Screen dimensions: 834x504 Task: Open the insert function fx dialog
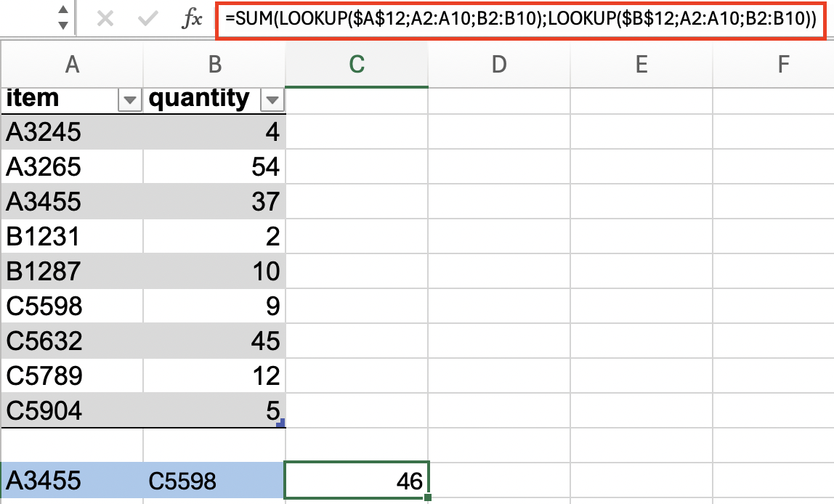(192, 19)
